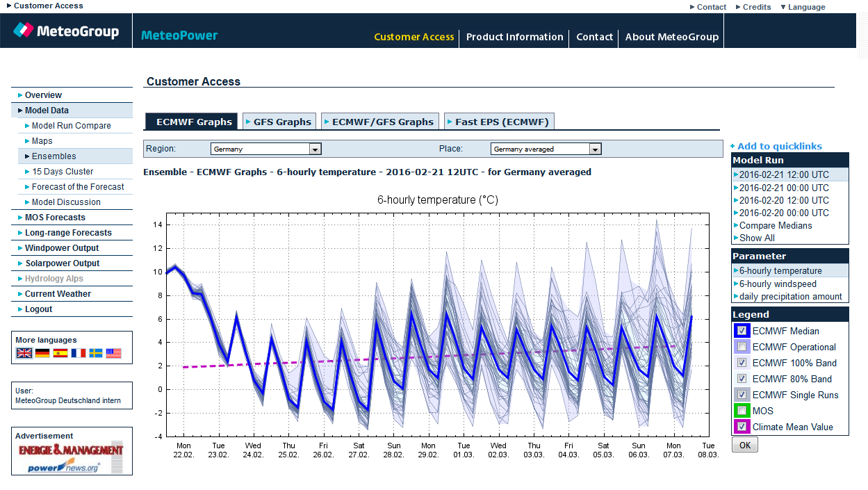
Task: Select the German flag language
Action: point(42,353)
